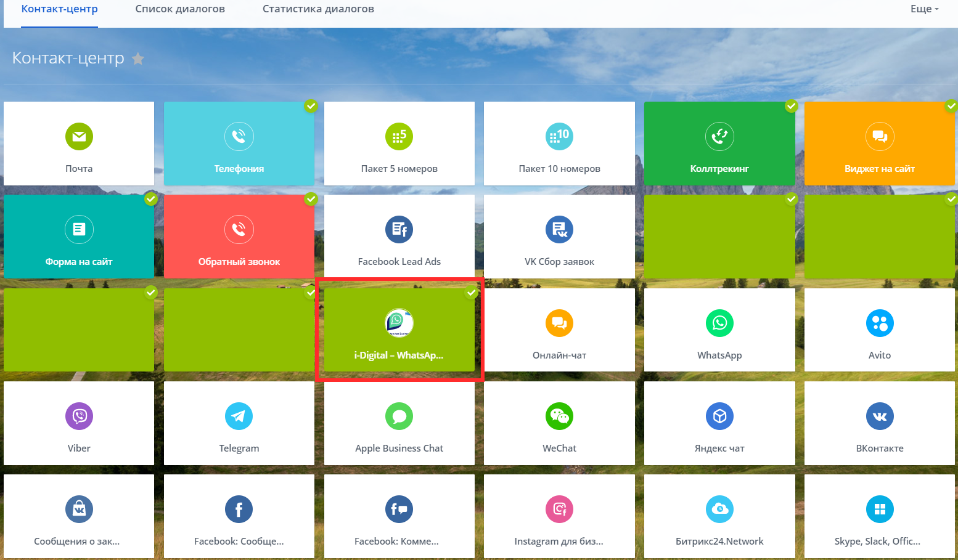Open the Facebook: Комме... comments icon
Viewport: 958px width, 560px height.
tap(399, 509)
